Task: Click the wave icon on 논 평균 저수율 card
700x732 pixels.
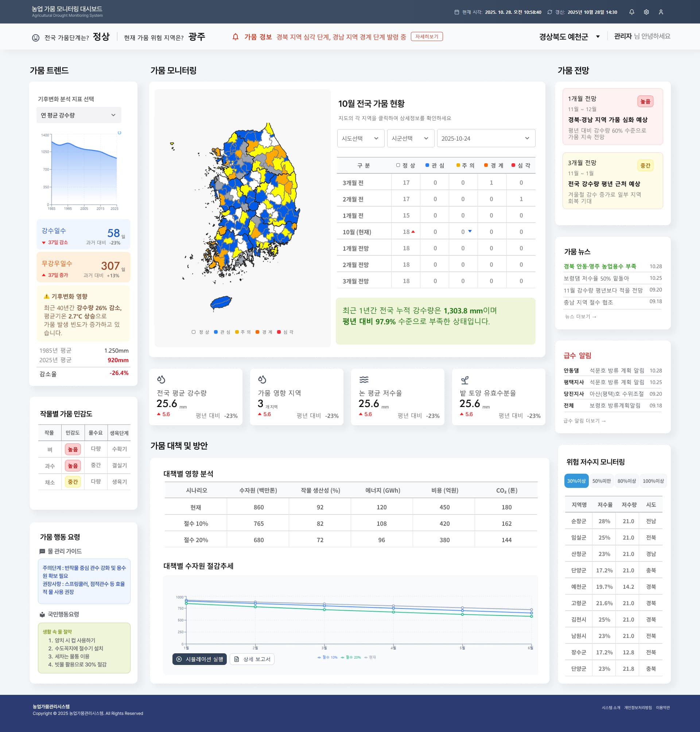Action: (363, 379)
